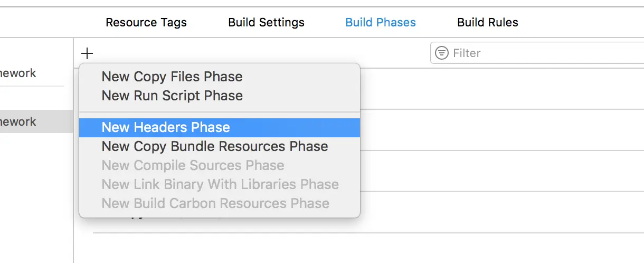Switch to the Resource Tags tab
The width and height of the screenshot is (644, 263).
tap(146, 23)
